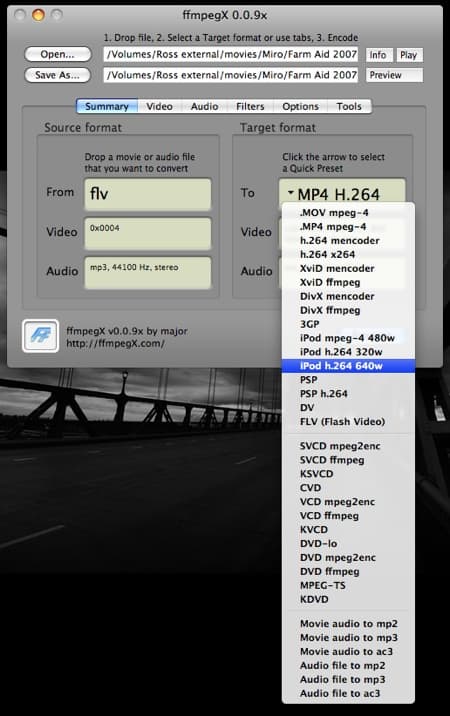Choose KVCD preset

tap(348, 530)
